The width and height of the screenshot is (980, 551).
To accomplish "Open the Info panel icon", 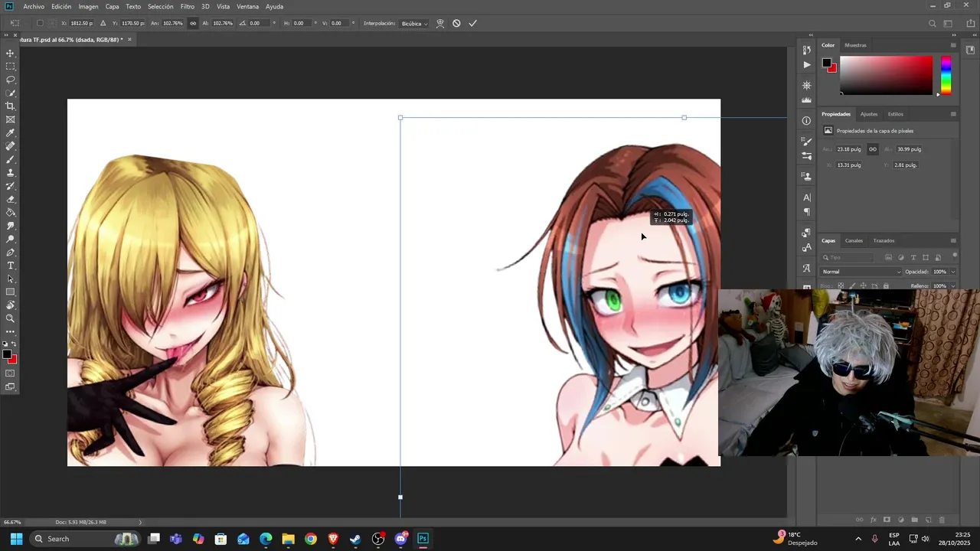I will [x=806, y=121].
